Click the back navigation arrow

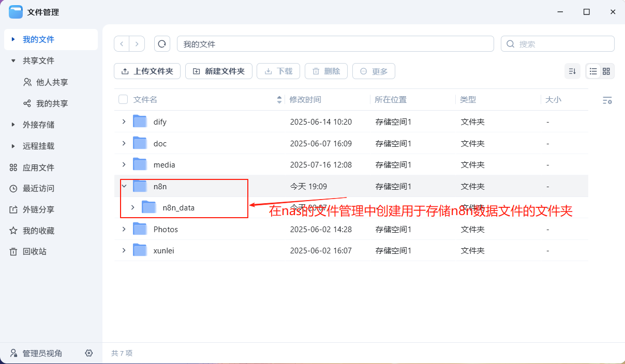point(121,43)
